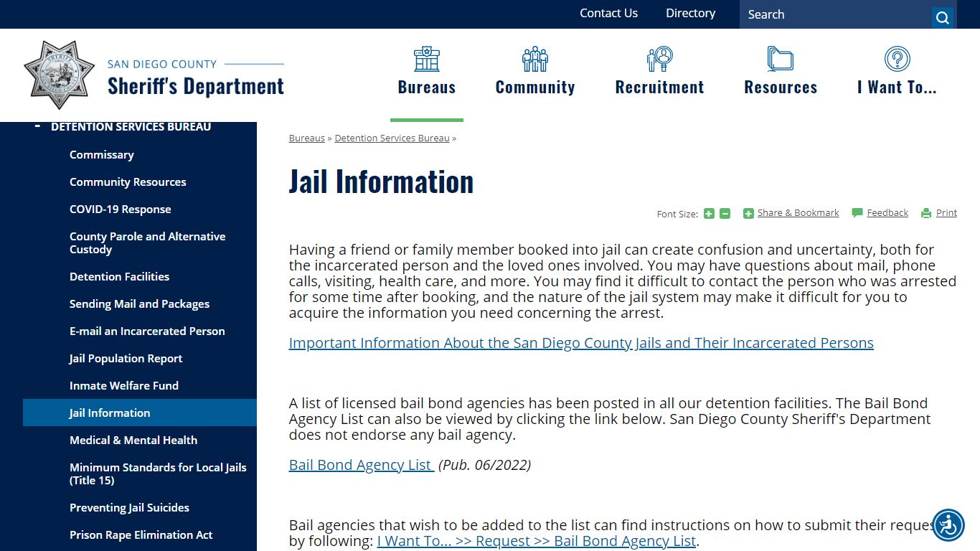Screen dimensions: 980x551
Task: Click the I Want To question mark icon
Action: tap(897, 59)
